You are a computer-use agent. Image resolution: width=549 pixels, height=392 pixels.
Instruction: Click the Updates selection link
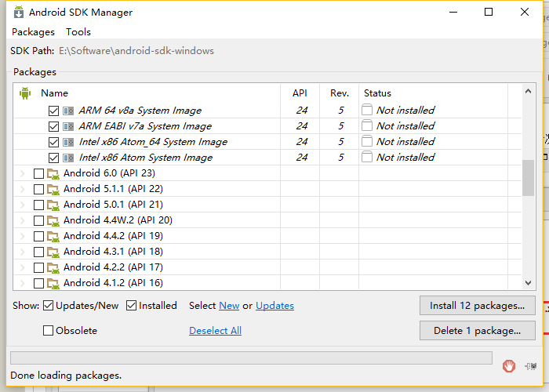point(274,306)
